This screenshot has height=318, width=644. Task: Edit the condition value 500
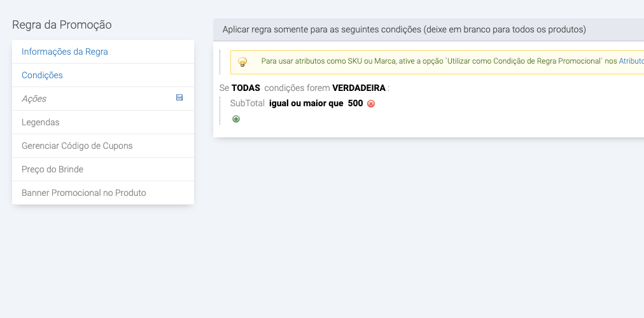[x=355, y=103]
